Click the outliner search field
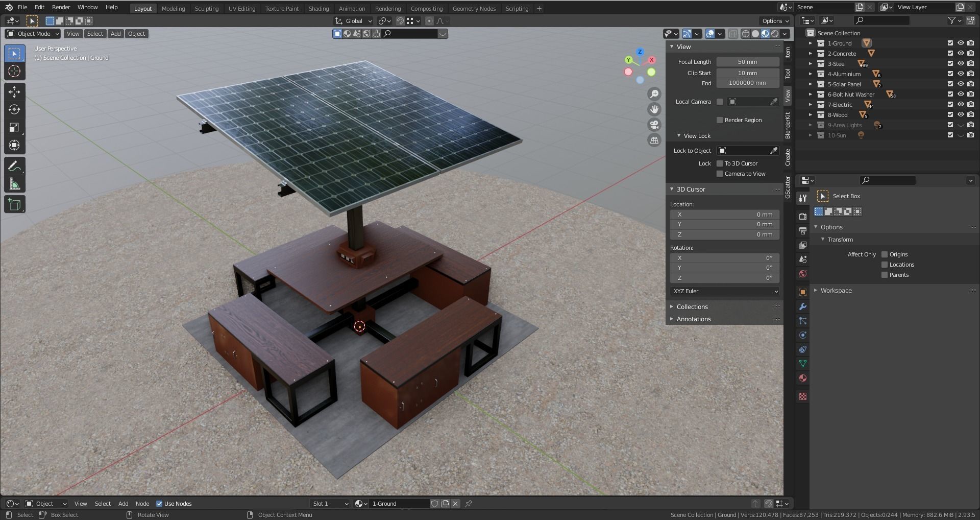Viewport: 980px width, 520px height. coord(881,20)
